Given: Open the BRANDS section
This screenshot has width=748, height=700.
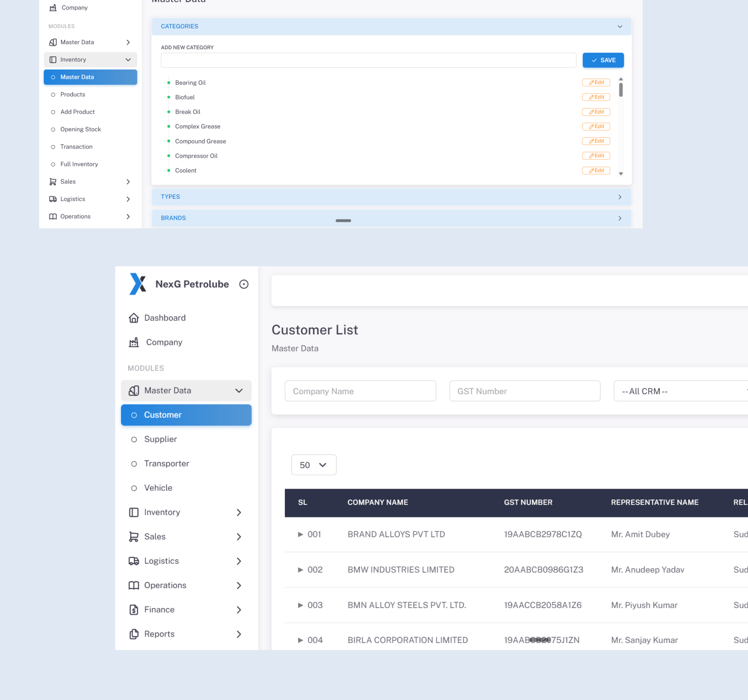Looking at the screenshot, I should [x=619, y=218].
